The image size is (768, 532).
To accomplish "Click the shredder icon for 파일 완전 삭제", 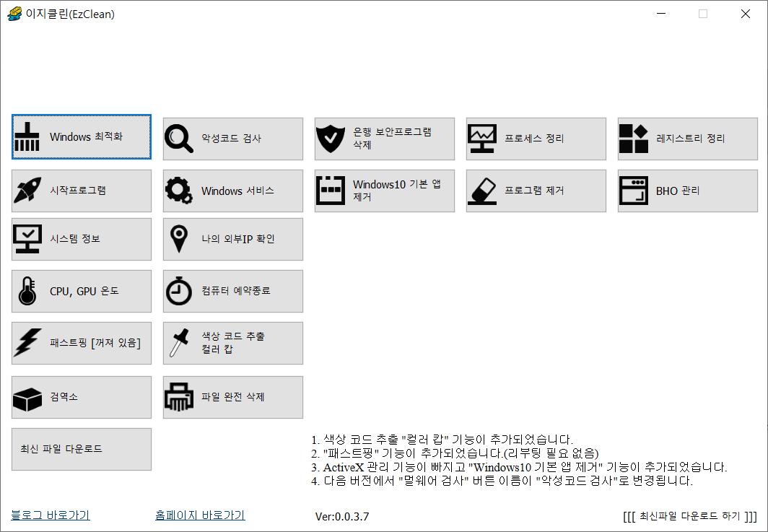I will tap(179, 397).
